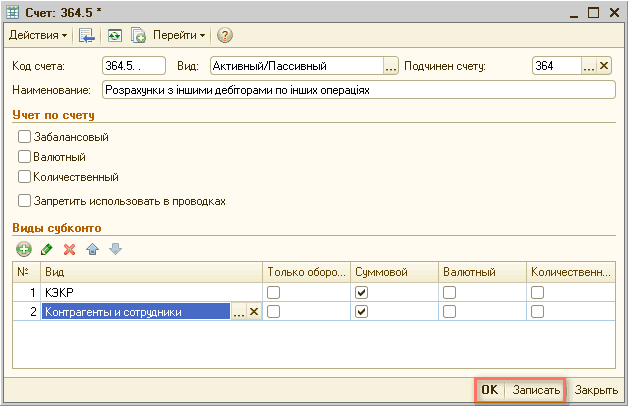Open the help question mark icon

pos(225,36)
